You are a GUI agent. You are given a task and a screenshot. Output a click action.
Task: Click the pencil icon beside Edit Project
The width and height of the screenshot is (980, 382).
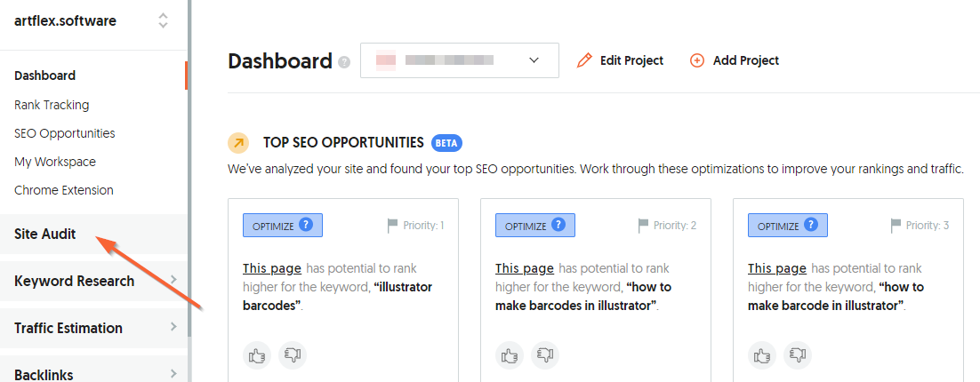(584, 60)
